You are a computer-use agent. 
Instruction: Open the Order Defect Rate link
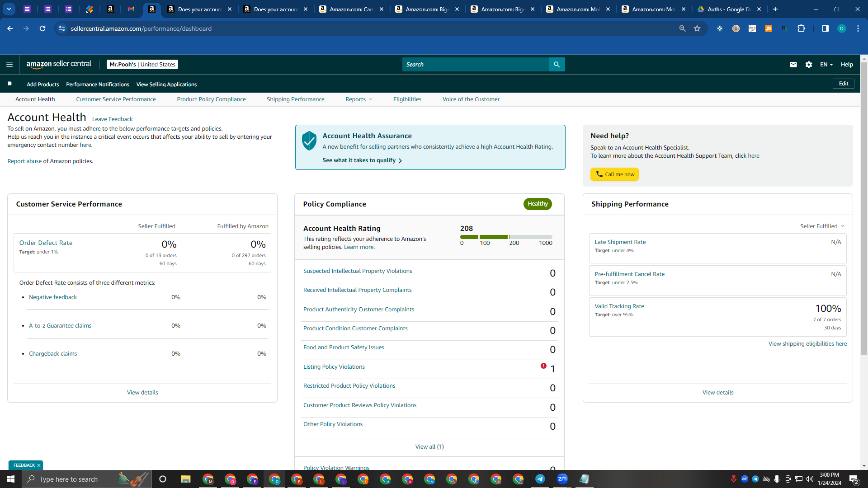(46, 243)
